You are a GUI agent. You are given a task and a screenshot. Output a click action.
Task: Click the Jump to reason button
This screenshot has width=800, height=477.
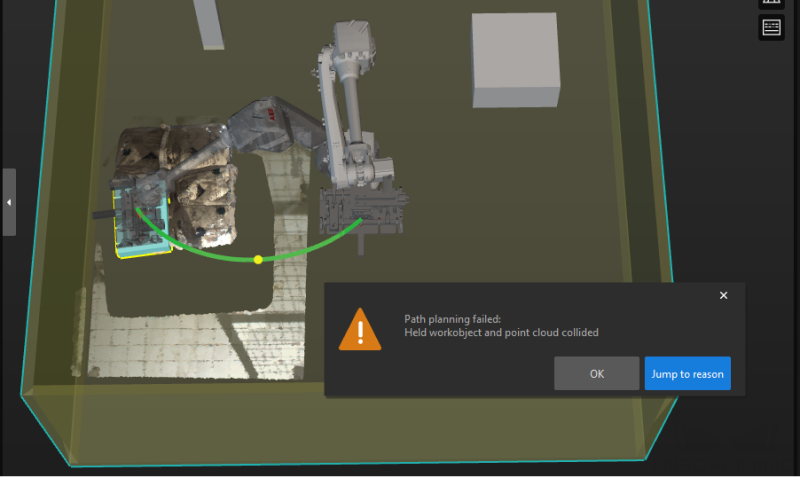[x=687, y=373]
